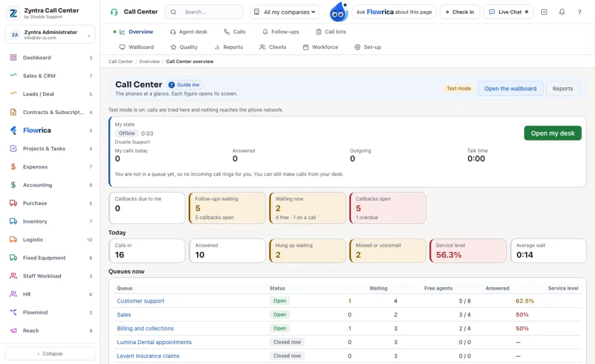
Task: Click the Test mode badge
Action: pyautogui.click(x=459, y=89)
